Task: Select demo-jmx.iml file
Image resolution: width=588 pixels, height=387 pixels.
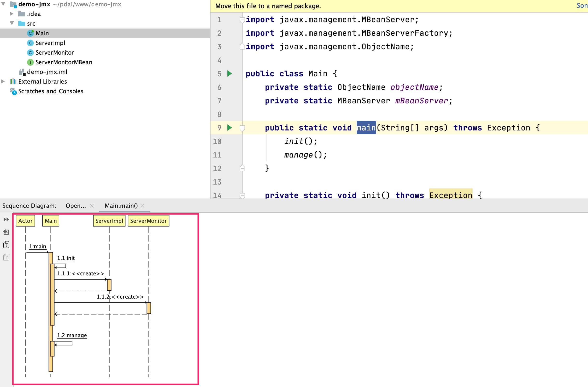Action: coord(47,72)
